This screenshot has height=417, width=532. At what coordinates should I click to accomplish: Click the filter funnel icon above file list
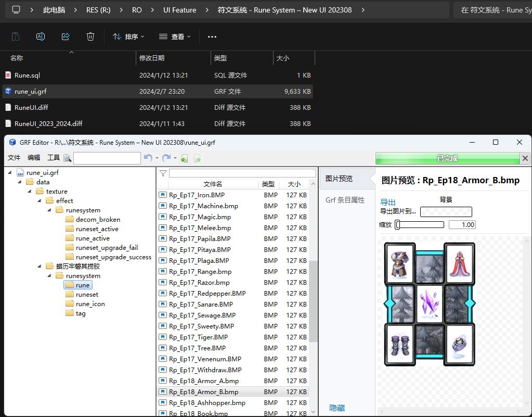[163, 173]
